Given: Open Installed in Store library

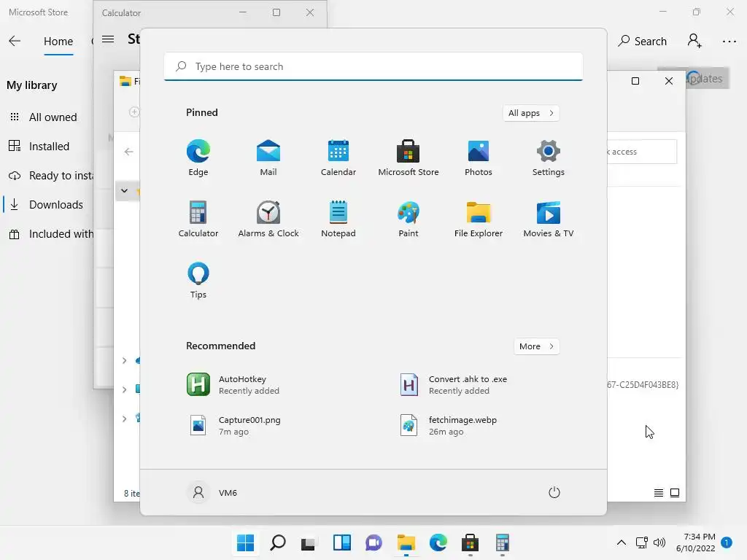Looking at the screenshot, I should click(x=47, y=147).
